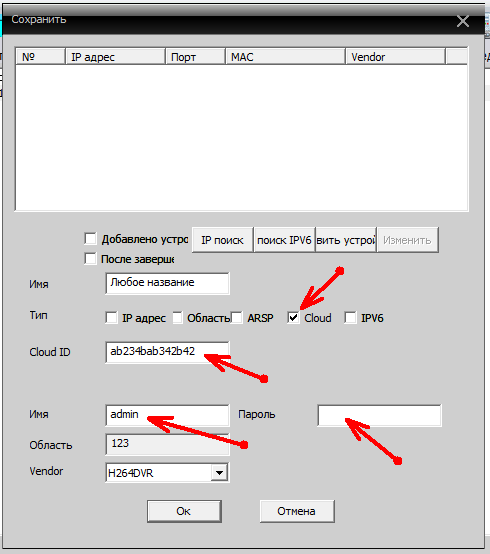
Task: Click the MAC column header
Action: pyautogui.click(x=285, y=57)
